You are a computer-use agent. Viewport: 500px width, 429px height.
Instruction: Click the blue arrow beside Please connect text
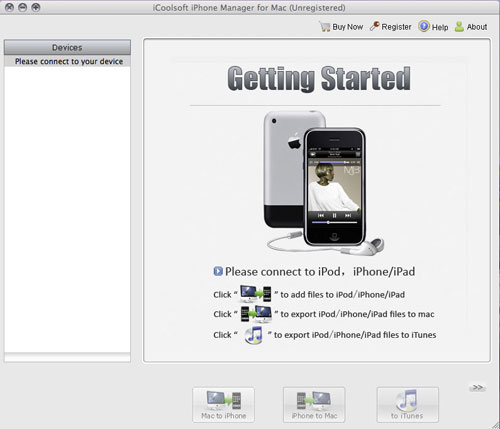(x=218, y=271)
